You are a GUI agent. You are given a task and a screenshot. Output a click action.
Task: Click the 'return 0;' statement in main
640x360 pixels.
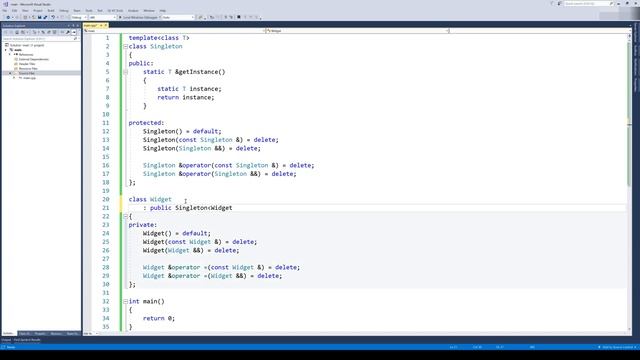pyautogui.click(x=159, y=318)
